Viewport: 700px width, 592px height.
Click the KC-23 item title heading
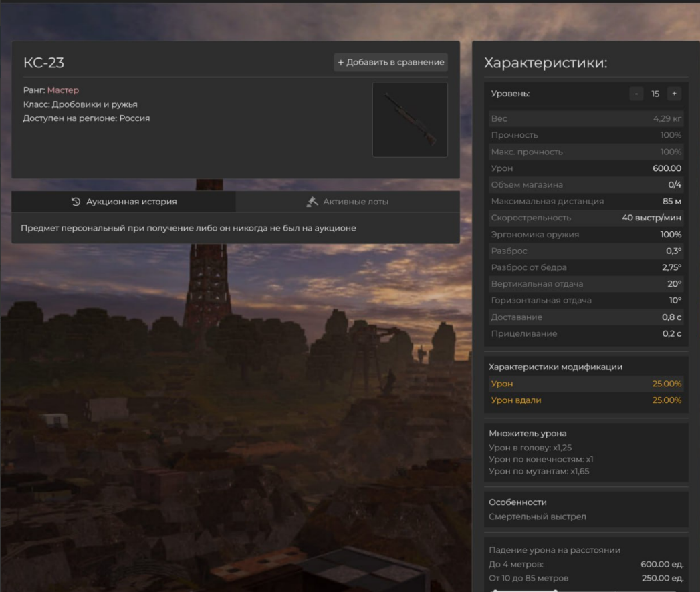(x=44, y=63)
